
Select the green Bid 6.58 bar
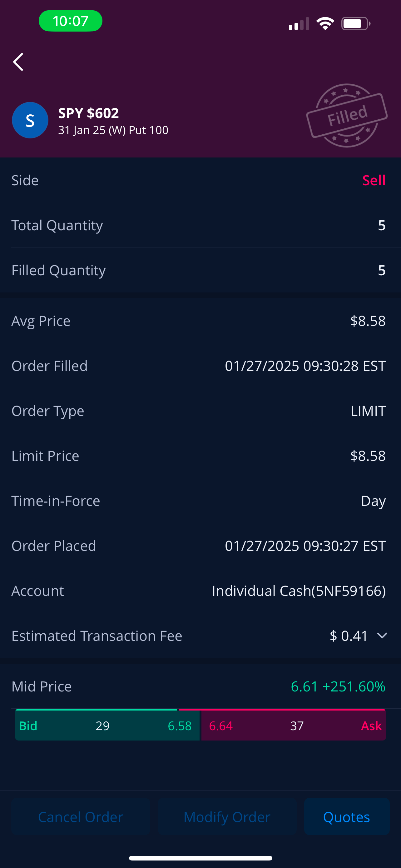coord(107,726)
